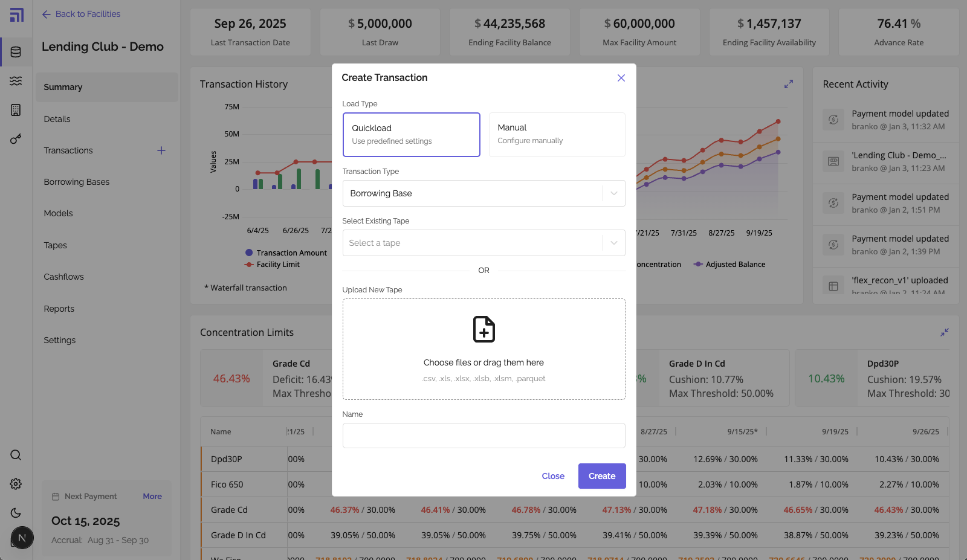Collapse the Concentration Limits panel
Image resolution: width=967 pixels, height=560 pixels.
[x=944, y=332]
